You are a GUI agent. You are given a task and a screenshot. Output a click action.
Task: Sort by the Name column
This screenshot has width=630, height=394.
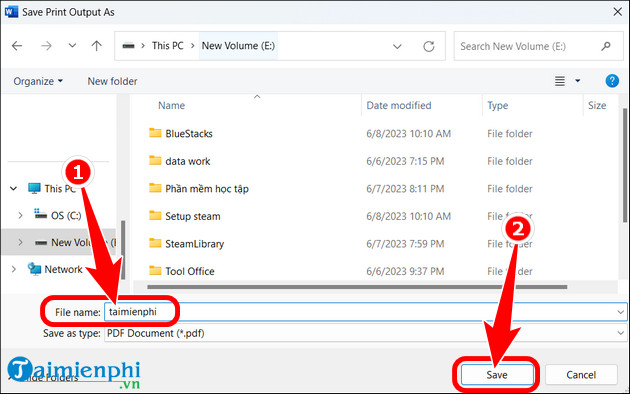click(x=172, y=106)
